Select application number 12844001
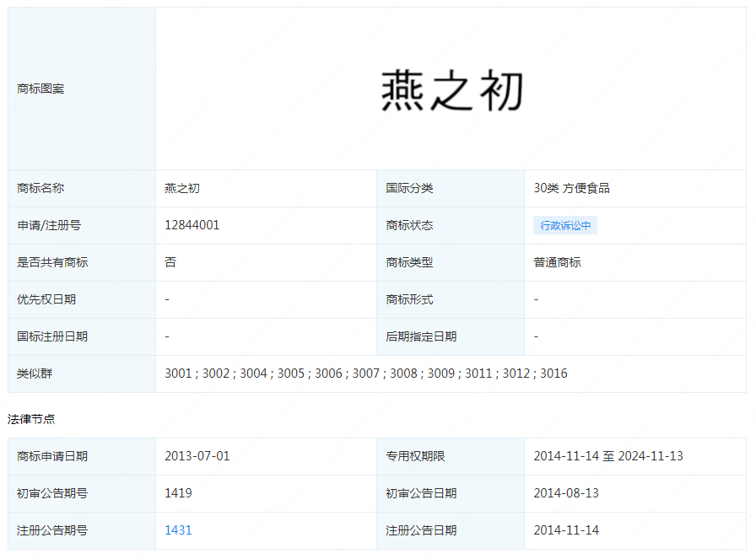The width and height of the screenshot is (756, 559). pyautogui.click(x=192, y=225)
